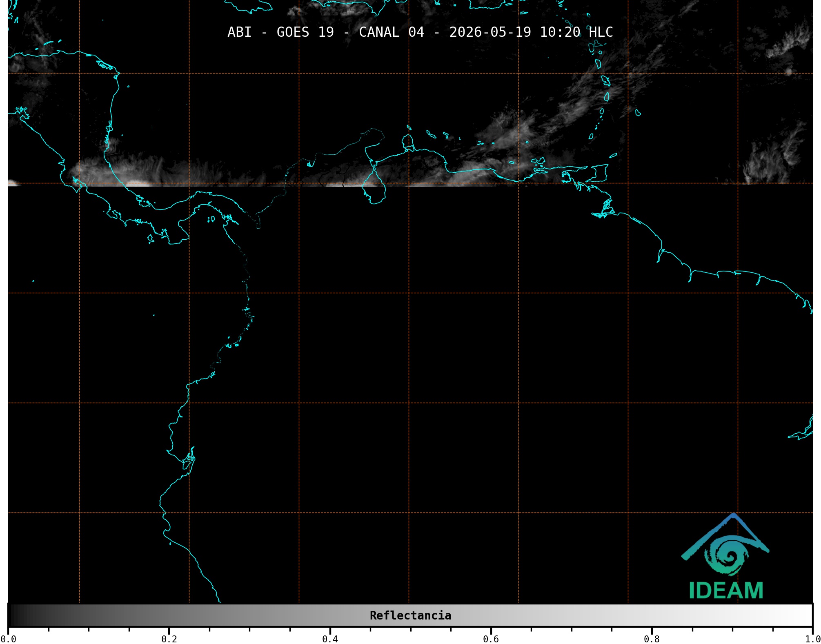Click the ABI text in title

pyautogui.click(x=239, y=32)
